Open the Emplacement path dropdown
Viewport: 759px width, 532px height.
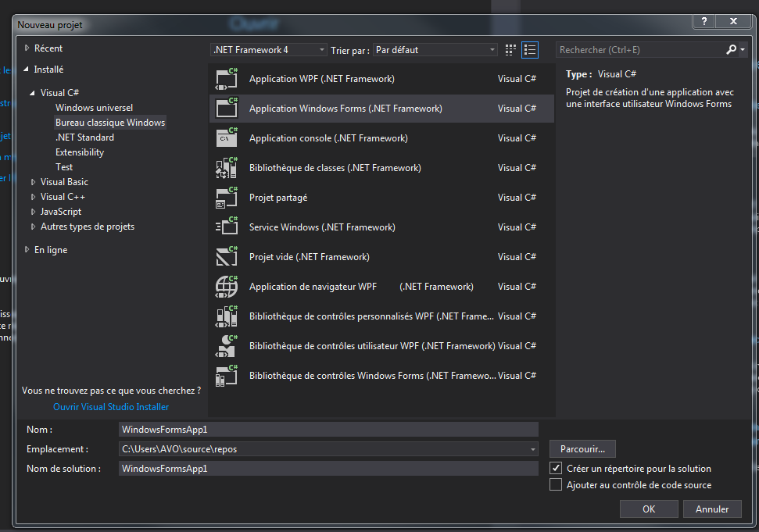(532, 449)
